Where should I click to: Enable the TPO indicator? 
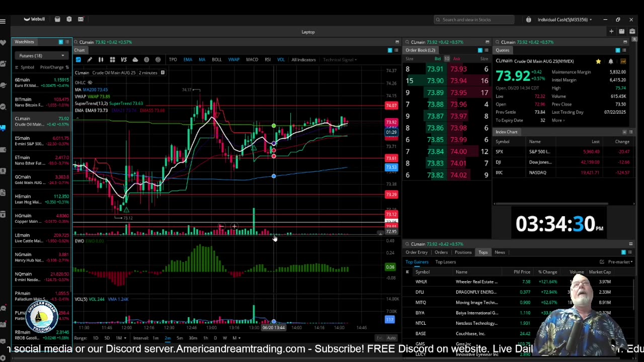coord(173,60)
